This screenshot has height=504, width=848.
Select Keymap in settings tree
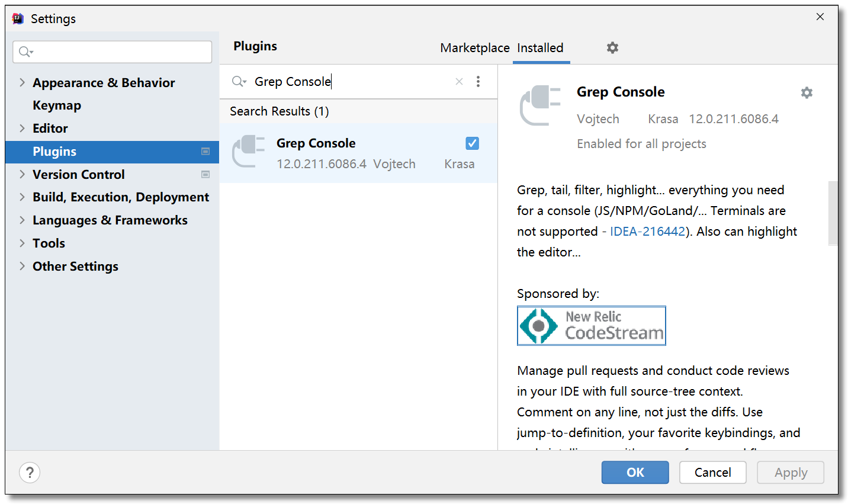pyautogui.click(x=57, y=105)
